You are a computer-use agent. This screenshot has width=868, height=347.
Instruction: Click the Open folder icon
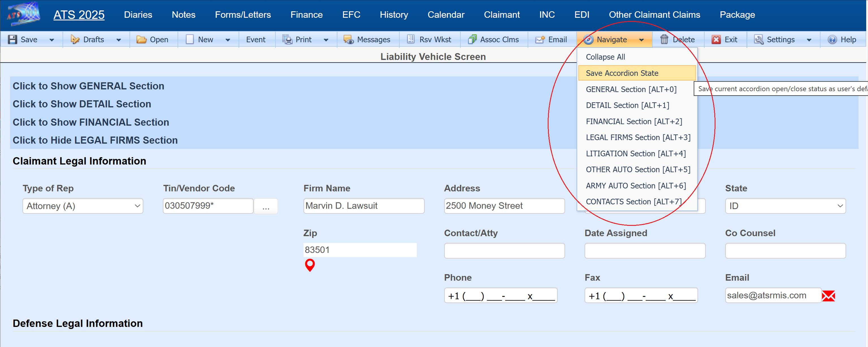pos(141,39)
